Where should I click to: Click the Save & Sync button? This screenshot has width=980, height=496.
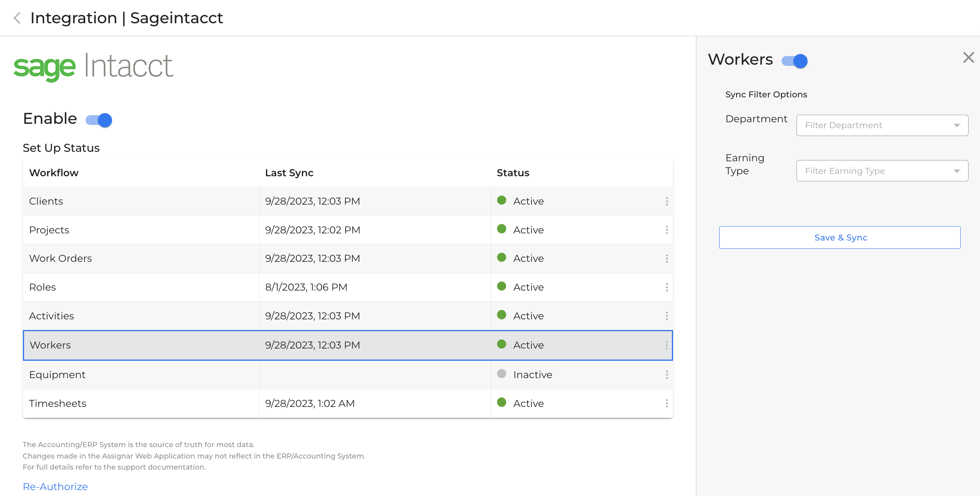[x=840, y=238]
